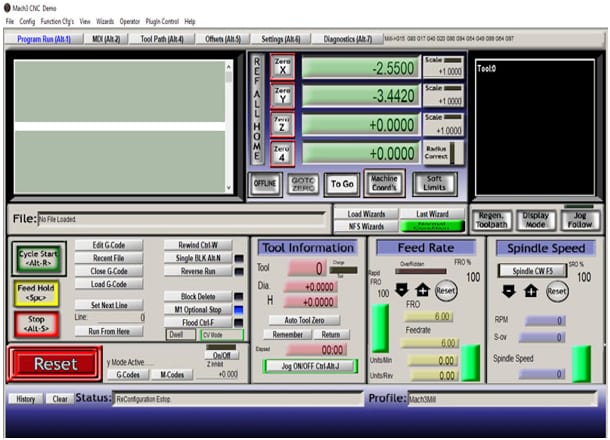Switch to Tool Path (Alt-4) tab

(162, 39)
